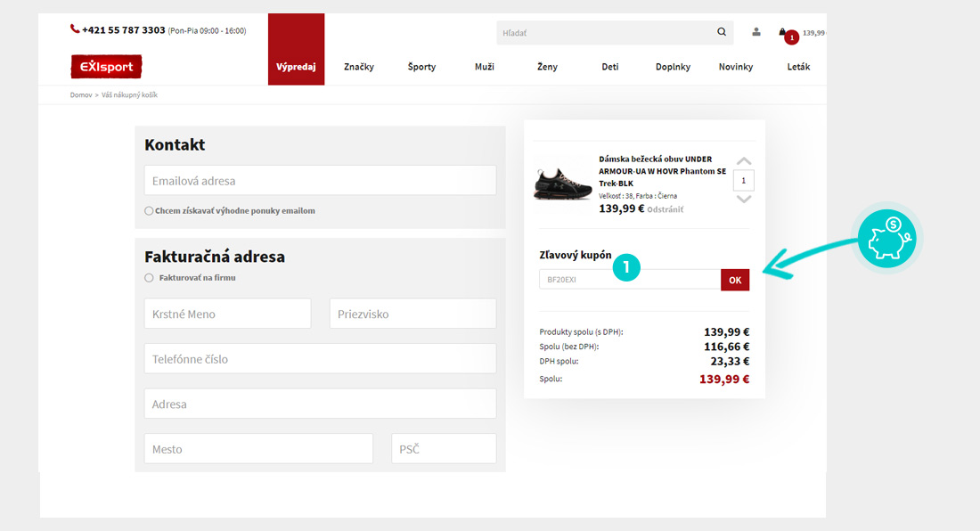This screenshot has width=980, height=531.
Task: Remove the item via 'Odstrániť' link
Action: tap(665, 210)
